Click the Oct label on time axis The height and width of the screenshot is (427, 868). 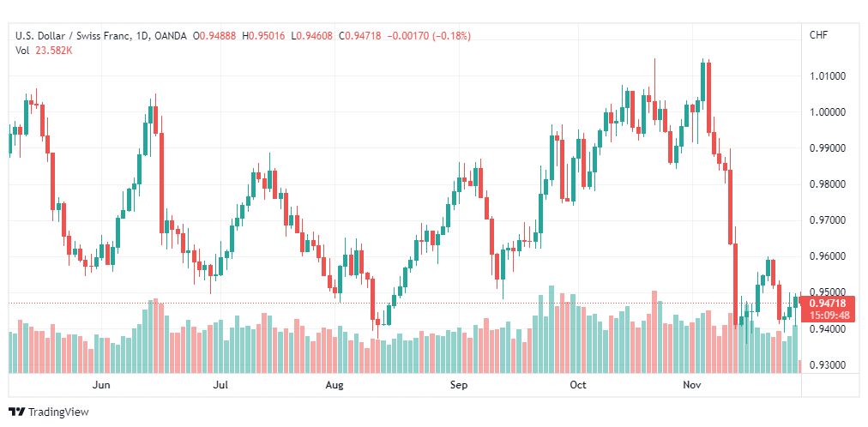[x=578, y=385]
